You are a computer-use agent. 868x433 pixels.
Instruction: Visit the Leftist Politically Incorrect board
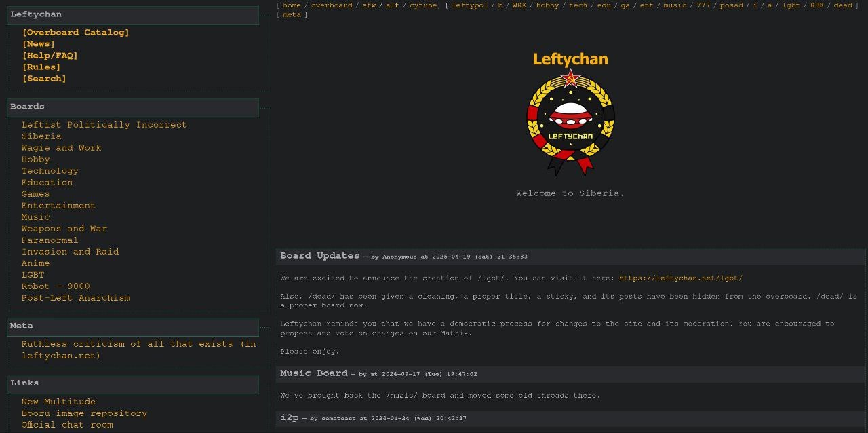tap(103, 124)
